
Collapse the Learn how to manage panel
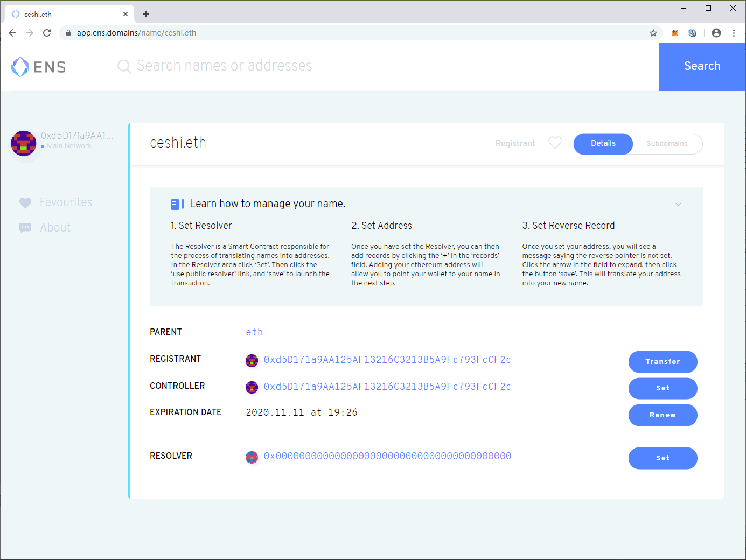pyautogui.click(x=678, y=205)
